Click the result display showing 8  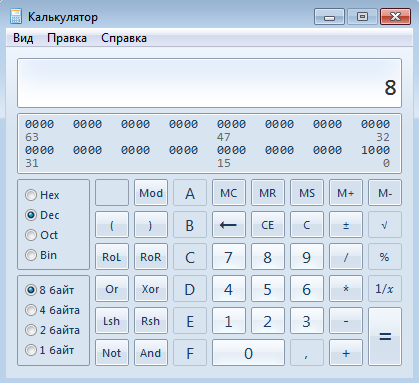[209, 83]
